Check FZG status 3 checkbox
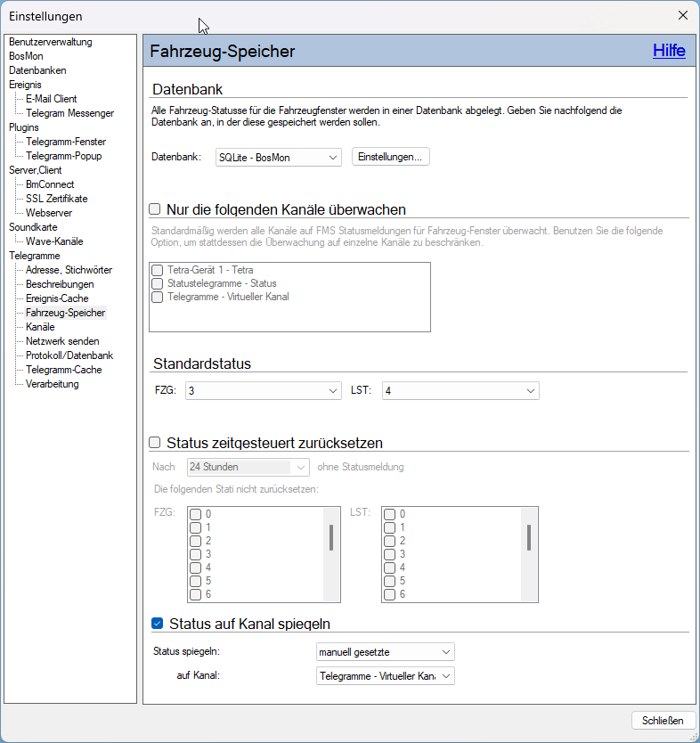The height and width of the screenshot is (743, 700). click(196, 554)
